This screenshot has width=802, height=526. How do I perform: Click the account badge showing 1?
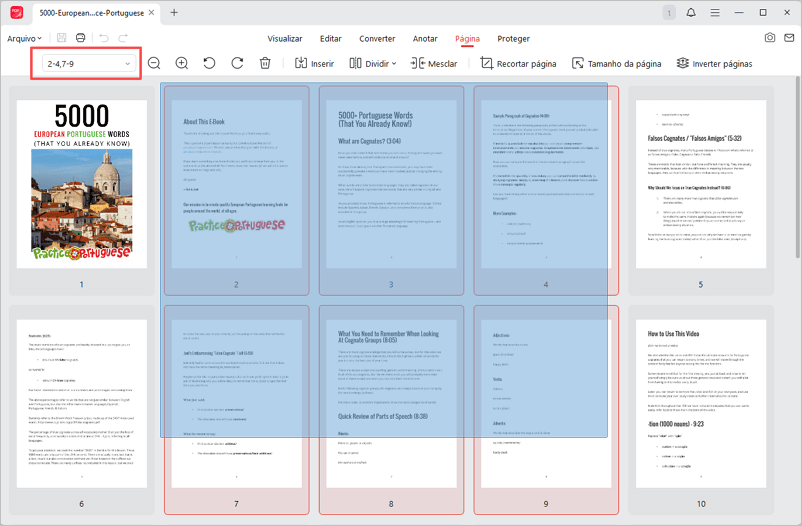[669, 13]
